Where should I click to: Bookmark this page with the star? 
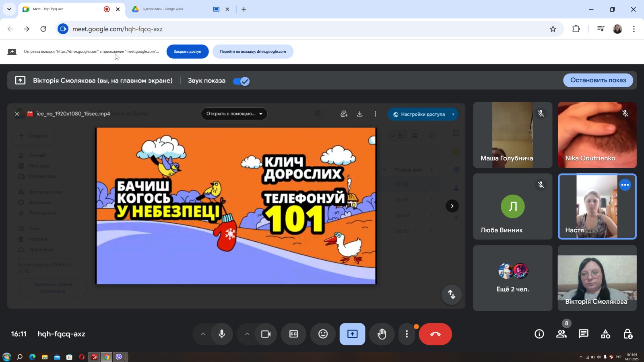(x=553, y=29)
